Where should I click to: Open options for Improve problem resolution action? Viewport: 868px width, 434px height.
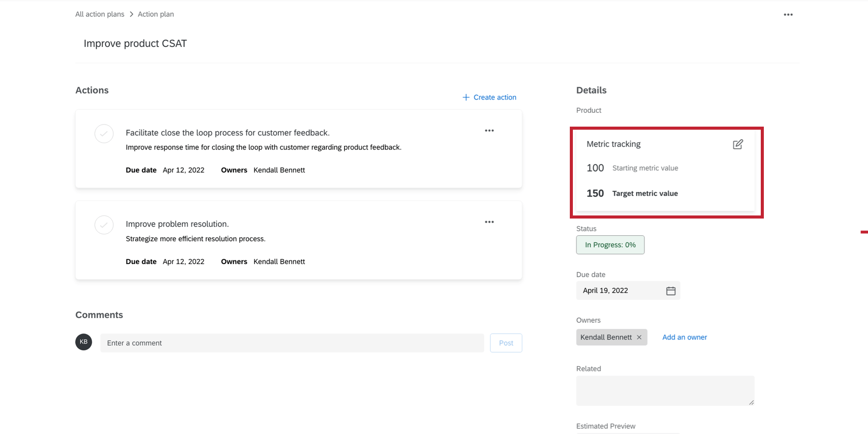489,222
